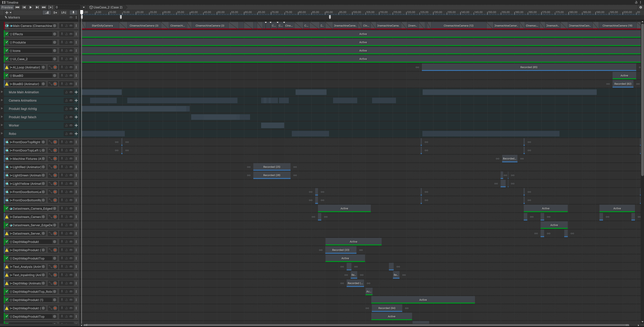Enable recording on AI_Loop (Animator) track
644x327 pixels.
click(55, 67)
